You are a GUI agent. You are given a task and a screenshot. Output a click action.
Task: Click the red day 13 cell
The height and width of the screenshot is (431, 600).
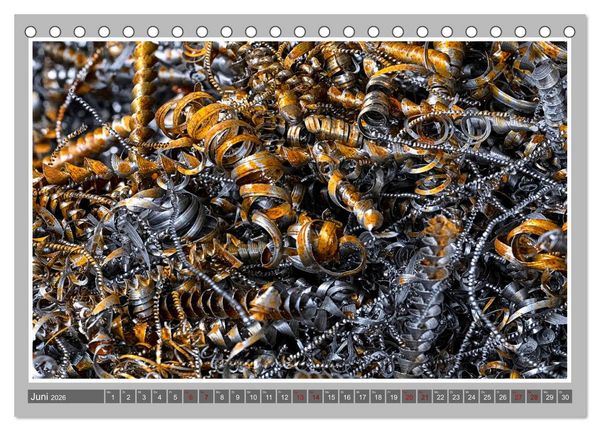[300, 397]
